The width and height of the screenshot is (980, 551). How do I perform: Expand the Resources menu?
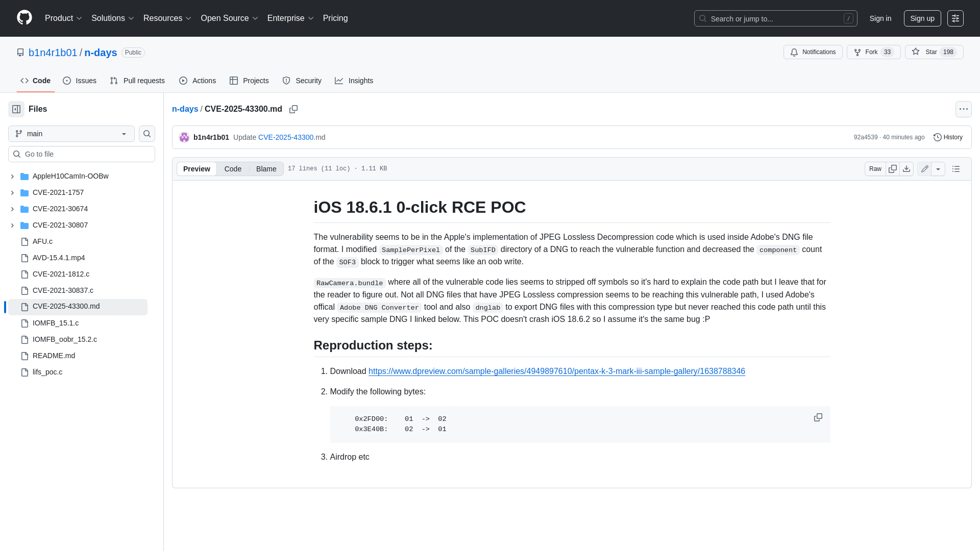tap(167, 18)
